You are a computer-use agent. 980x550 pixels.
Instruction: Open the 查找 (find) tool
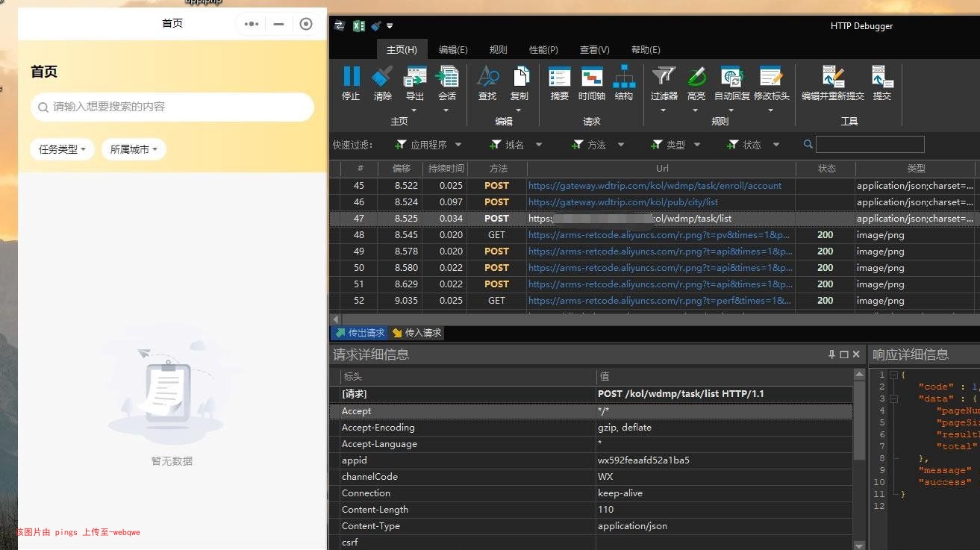[487, 76]
